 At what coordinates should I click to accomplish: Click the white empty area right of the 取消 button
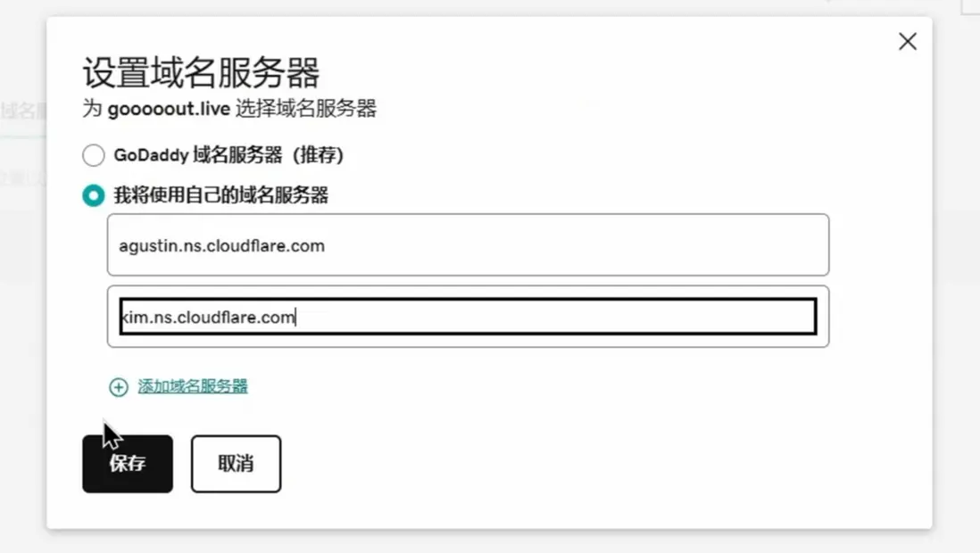click(x=562, y=464)
